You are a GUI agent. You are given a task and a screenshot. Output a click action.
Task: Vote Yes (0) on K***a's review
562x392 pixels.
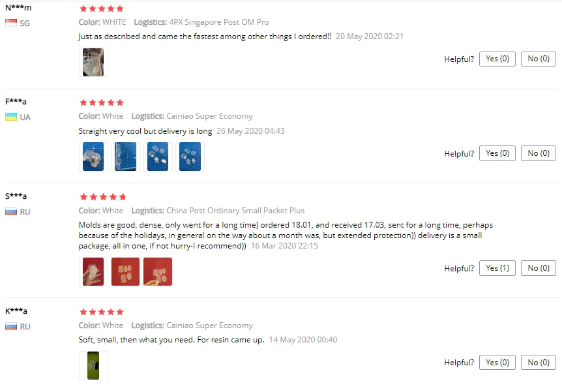pos(497,362)
